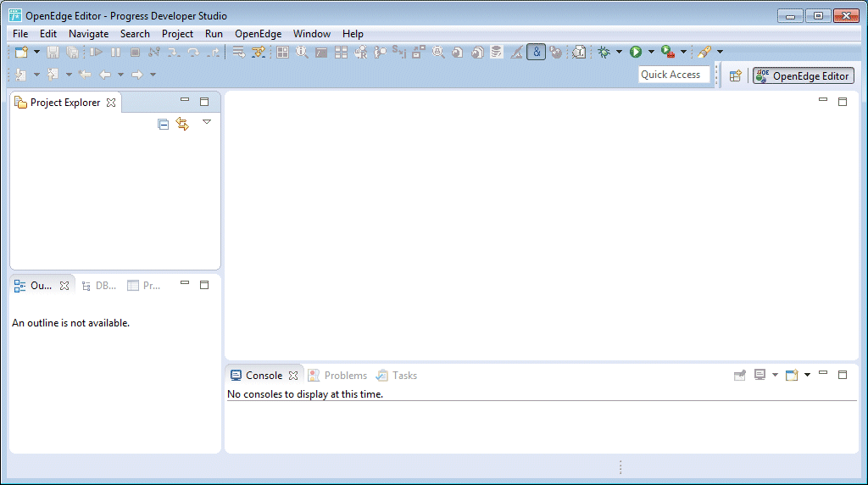Switch to the DB... view tab
Screen dimensions: 868x485
[98, 286]
